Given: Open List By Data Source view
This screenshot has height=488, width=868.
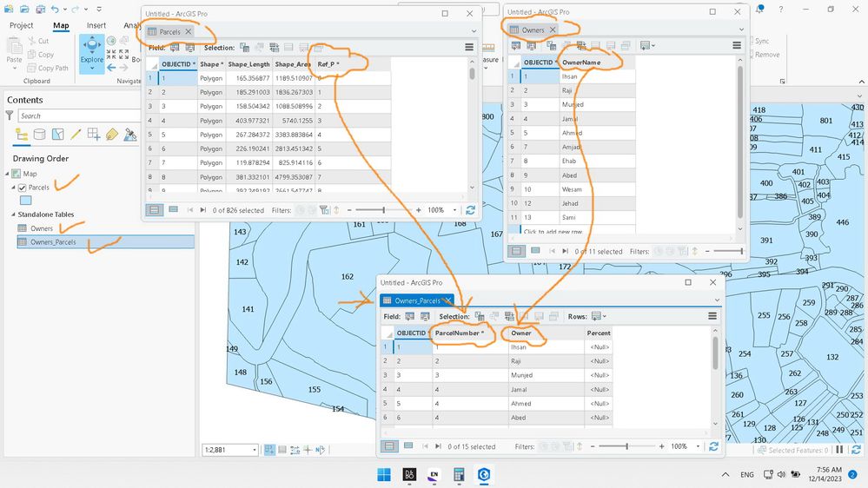Looking at the screenshot, I should click(x=39, y=135).
